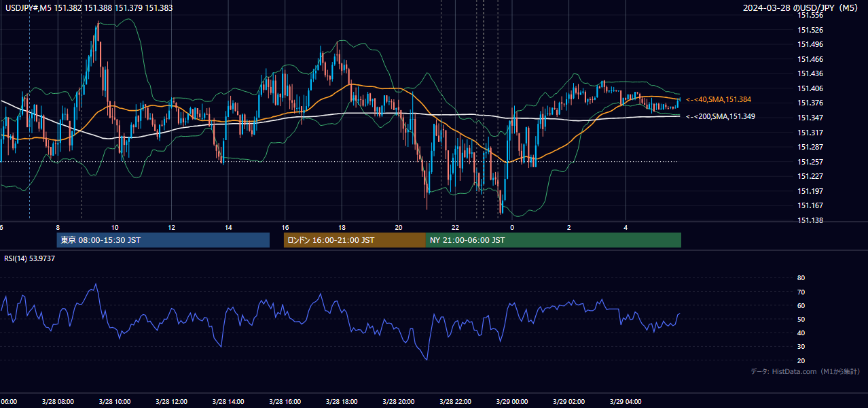
Task: Click hour tick 18 under the price chart
Action: tap(342, 227)
